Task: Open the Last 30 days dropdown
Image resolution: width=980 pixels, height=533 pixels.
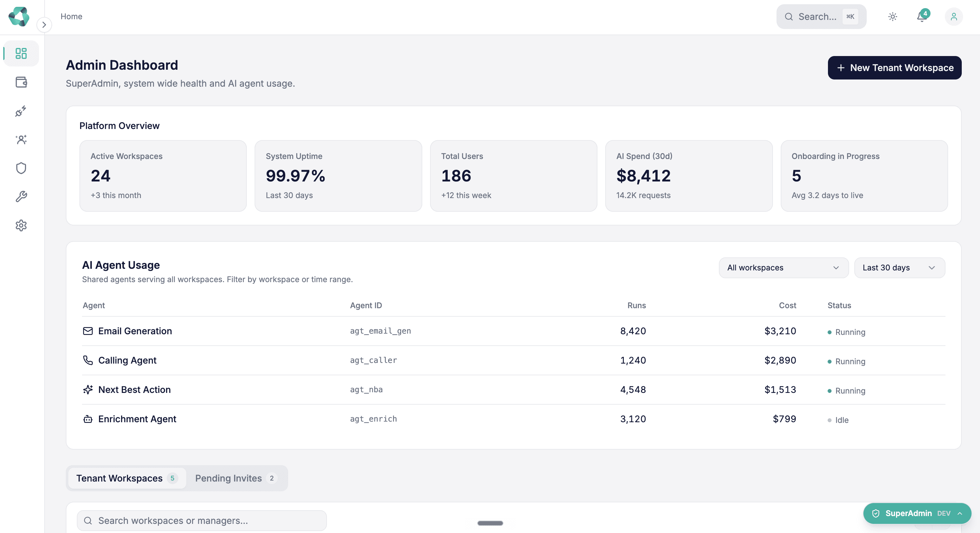Action: point(899,268)
